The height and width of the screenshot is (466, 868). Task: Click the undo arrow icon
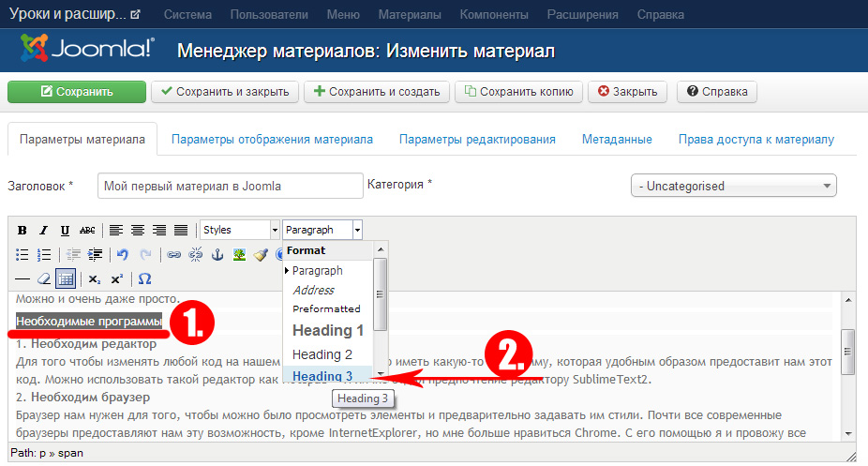(x=123, y=254)
